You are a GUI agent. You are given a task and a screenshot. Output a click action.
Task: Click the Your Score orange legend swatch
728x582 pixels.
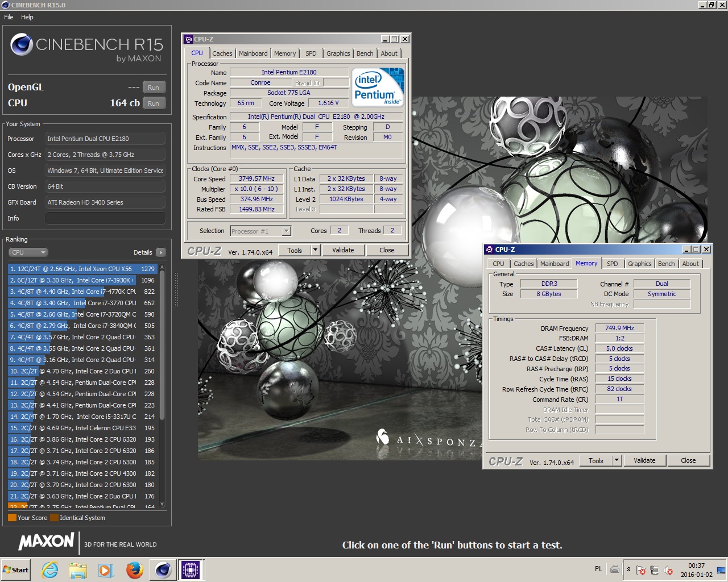[12, 518]
